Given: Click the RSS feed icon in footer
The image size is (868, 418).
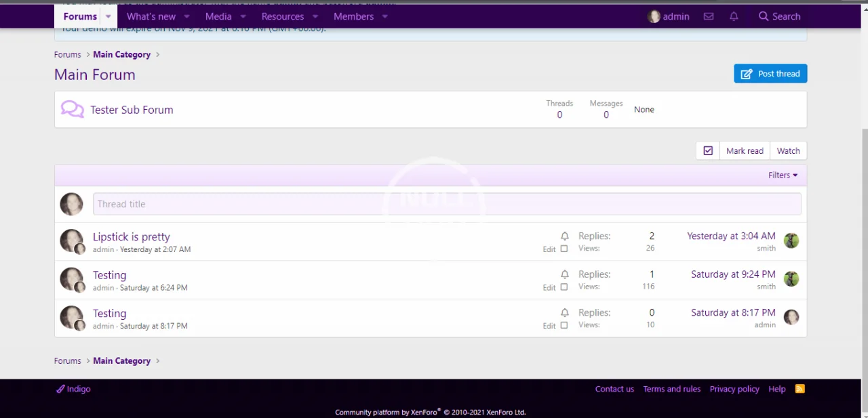Looking at the screenshot, I should (x=800, y=389).
